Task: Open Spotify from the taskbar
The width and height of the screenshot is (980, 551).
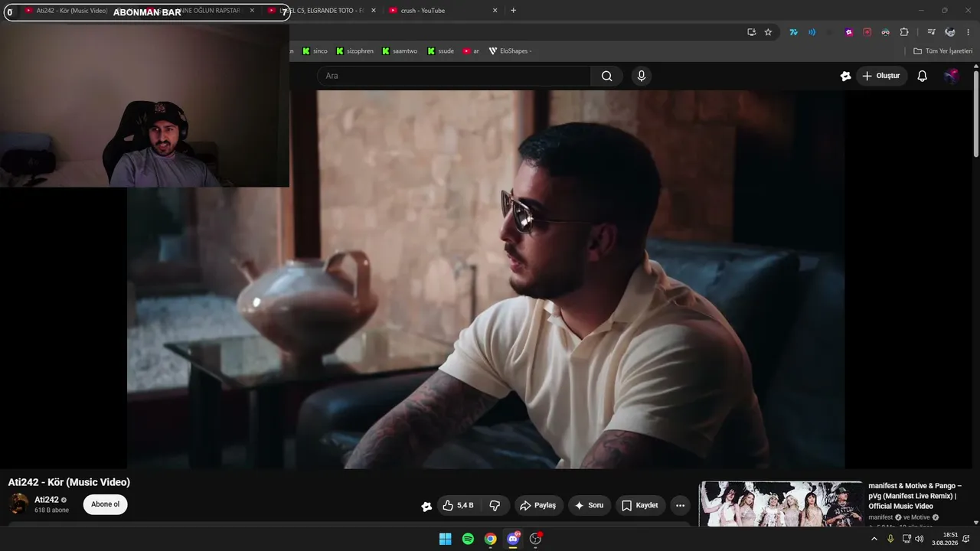Action: pos(468,539)
